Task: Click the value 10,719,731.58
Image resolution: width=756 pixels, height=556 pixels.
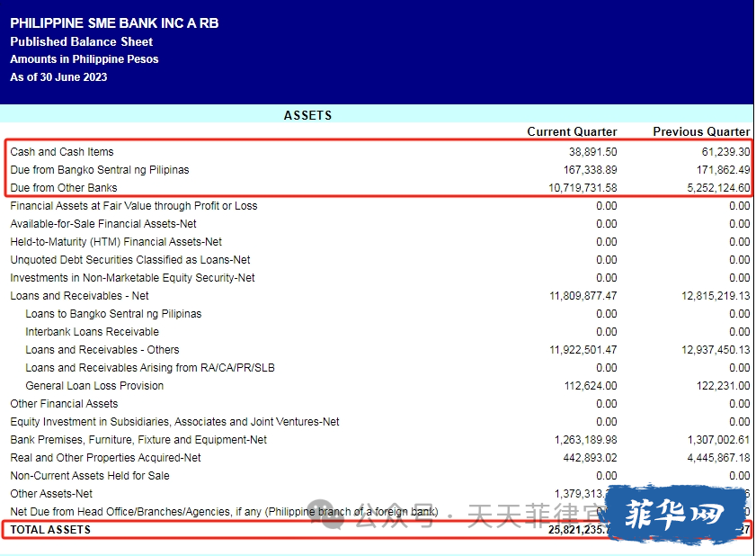Action: [583, 188]
